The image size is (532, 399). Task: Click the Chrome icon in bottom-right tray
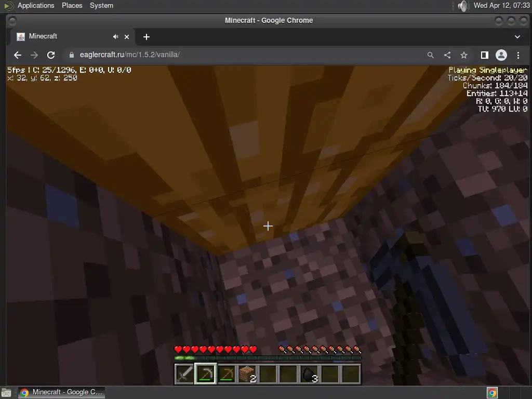[493, 393]
